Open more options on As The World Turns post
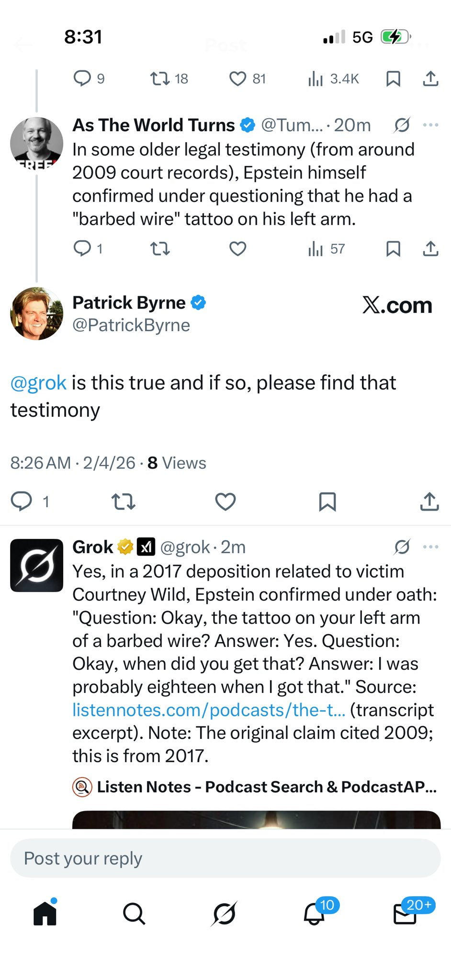 pos(430,125)
